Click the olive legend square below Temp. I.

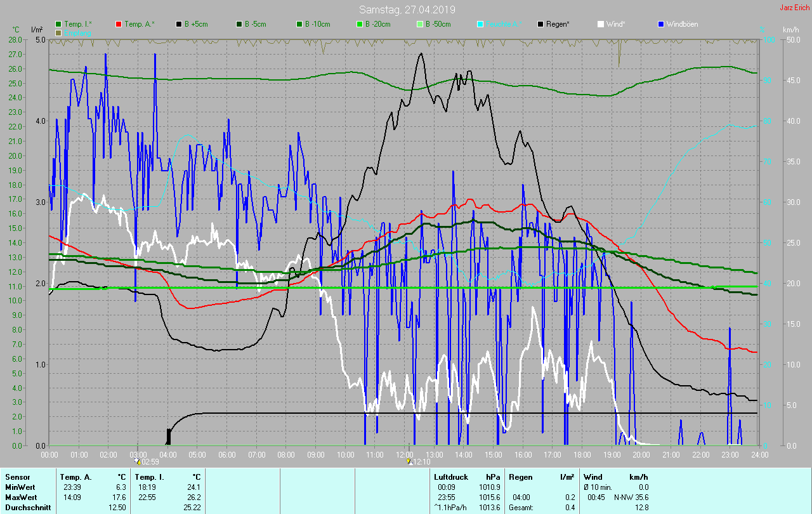point(59,32)
